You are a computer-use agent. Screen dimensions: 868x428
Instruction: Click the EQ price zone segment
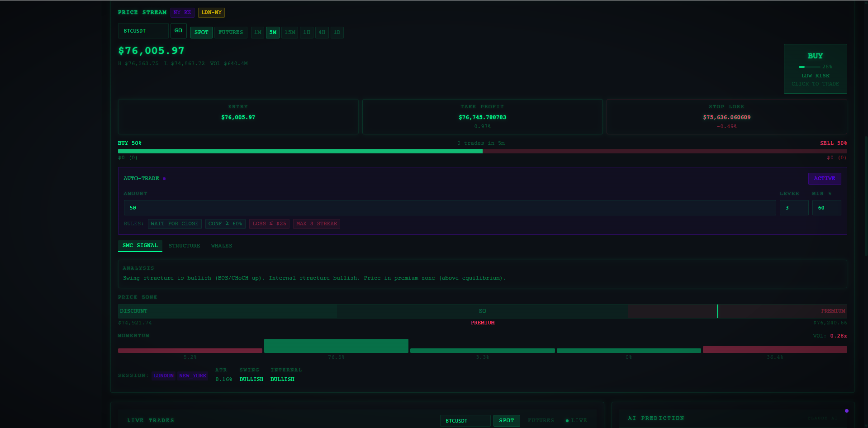[483, 311]
